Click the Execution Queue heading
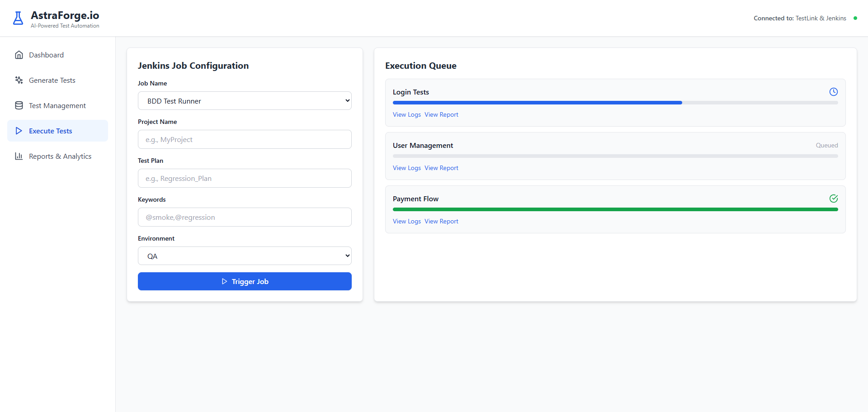Image resolution: width=868 pixels, height=412 pixels. pyautogui.click(x=420, y=66)
